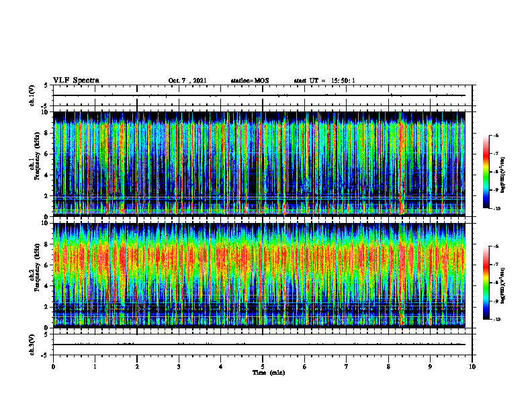Select the "start UT = 15:50: 1" text
532x411 pixels.
tap(324, 81)
